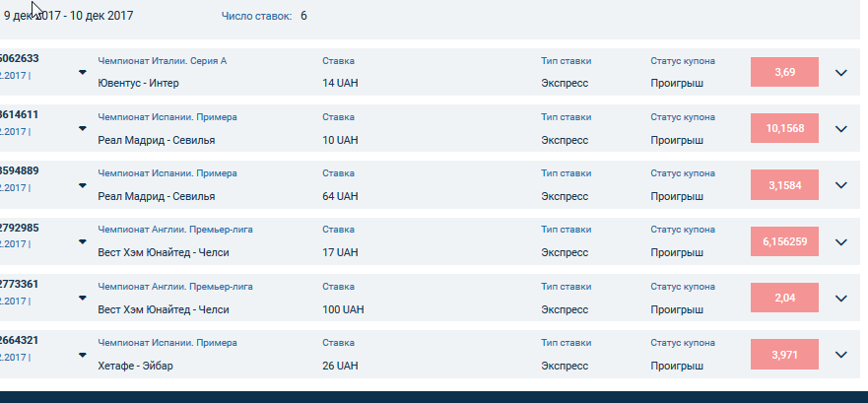Click coupon number ending 664321
Viewport: 868px width, 403px height.
coord(20,340)
